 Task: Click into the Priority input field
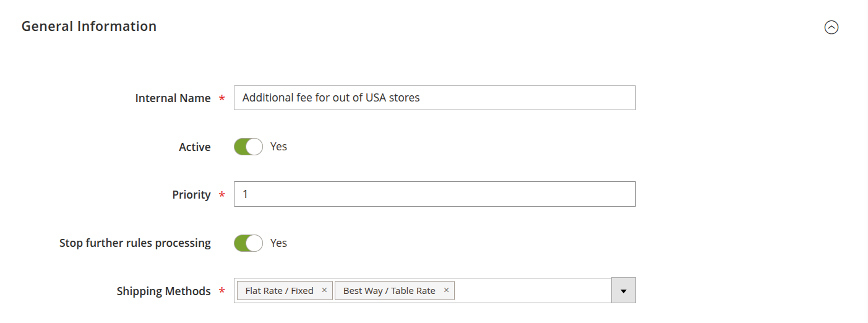click(x=434, y=194)
